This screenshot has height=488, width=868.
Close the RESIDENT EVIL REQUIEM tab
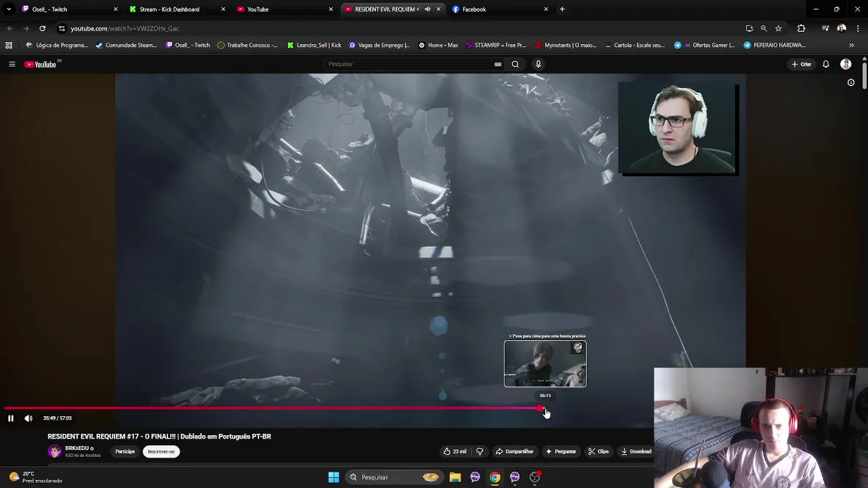click(x=438, y=9)
